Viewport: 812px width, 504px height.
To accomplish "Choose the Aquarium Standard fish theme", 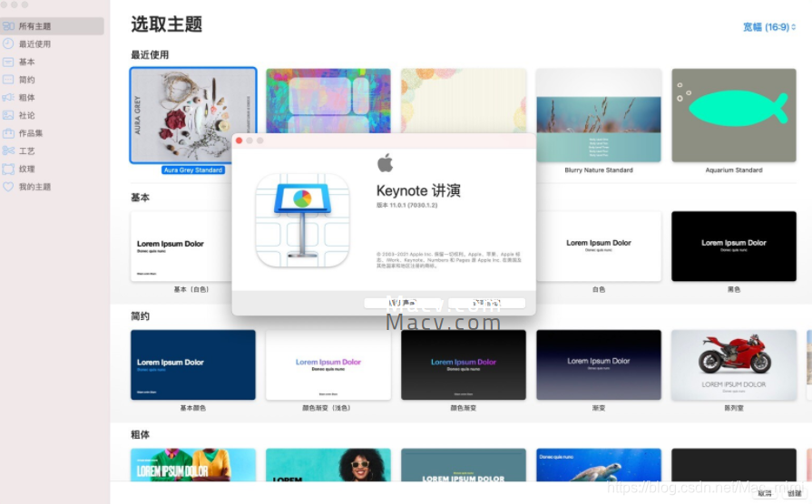I will (x=734, y=115).
